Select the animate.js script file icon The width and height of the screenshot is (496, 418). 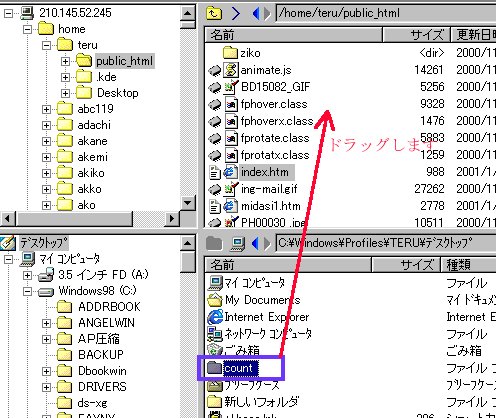click(x=231, y=70)
